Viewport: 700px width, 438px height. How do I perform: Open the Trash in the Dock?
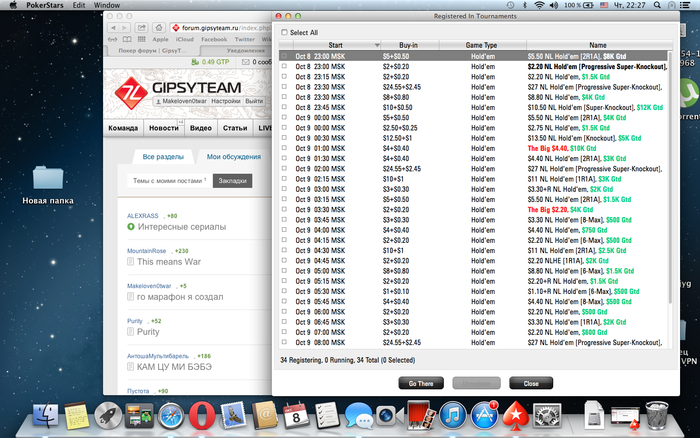657,416
